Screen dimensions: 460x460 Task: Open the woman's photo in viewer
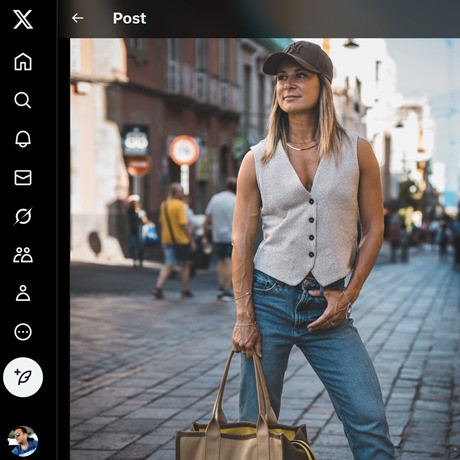coord(265,249)
